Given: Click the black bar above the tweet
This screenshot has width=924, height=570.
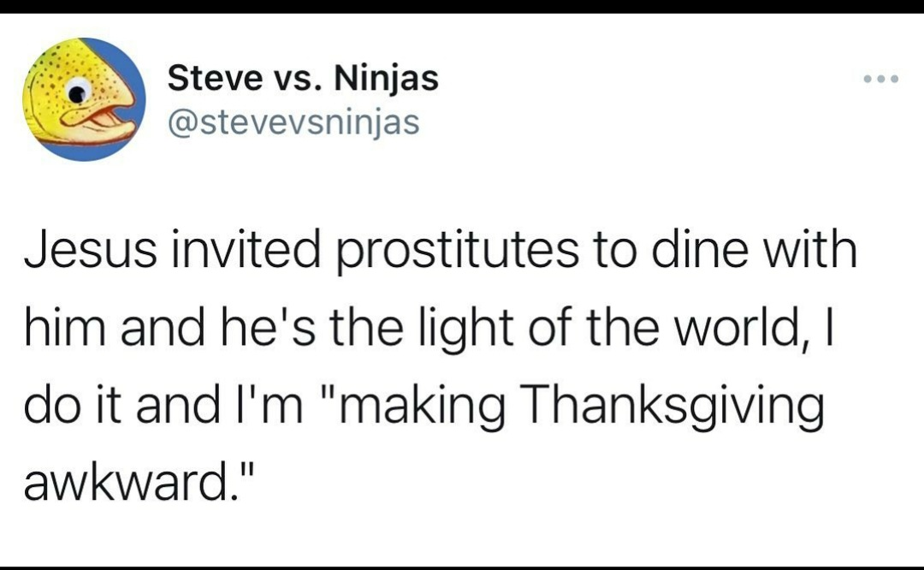Looking at the screenshot, I should [462, 6].
